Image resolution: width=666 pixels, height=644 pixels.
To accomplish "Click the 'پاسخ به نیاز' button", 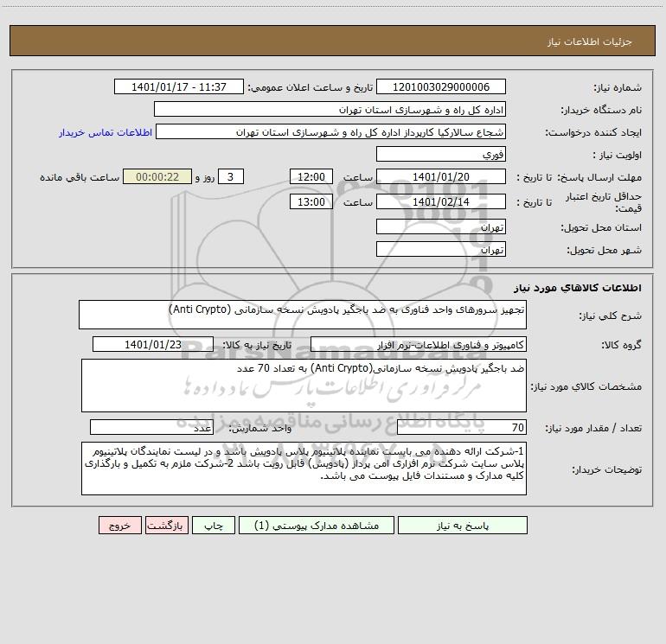I will point(462,526).
